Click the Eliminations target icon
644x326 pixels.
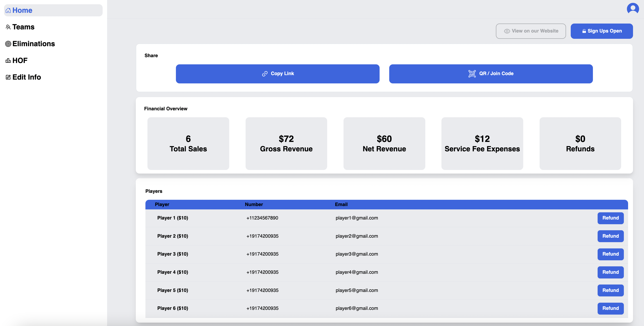pyautogui.click(x=8, y=44)
